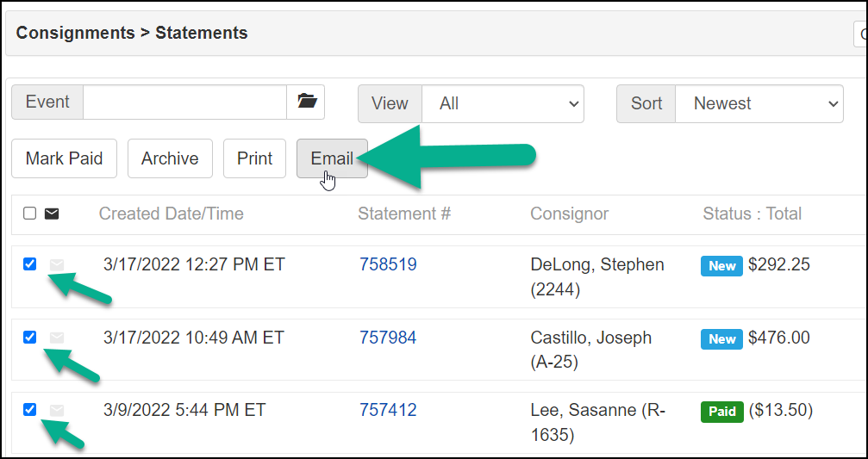The image size is (868, 459).
Task: Select consignor Castillo, Joseph (A-25)
Action: click(x=591, y=350)
